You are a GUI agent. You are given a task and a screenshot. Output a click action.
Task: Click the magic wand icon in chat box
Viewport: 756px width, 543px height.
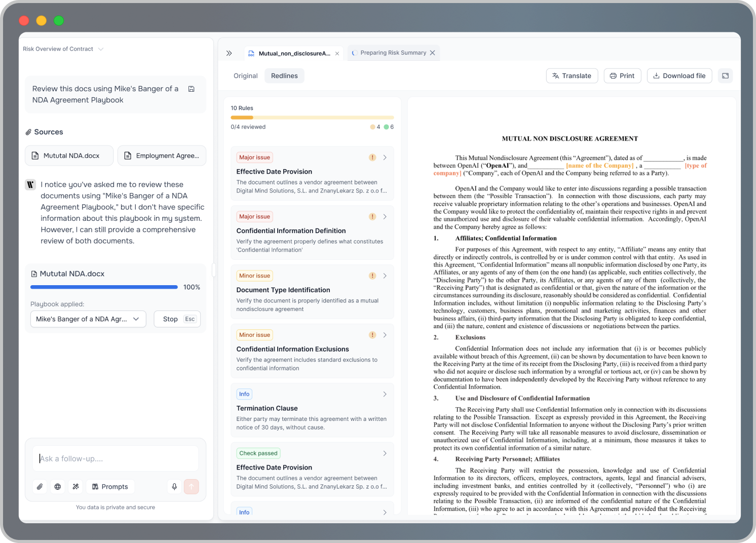click(x=75, y=487)
